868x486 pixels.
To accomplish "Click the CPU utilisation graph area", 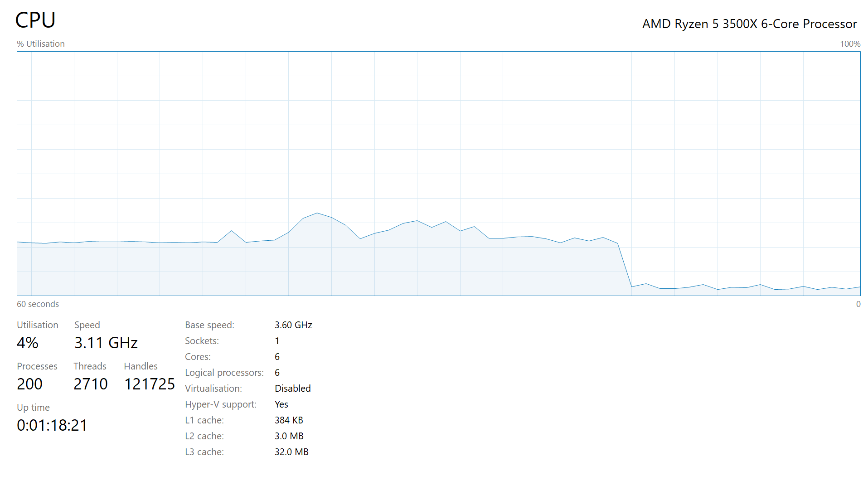I will pyautogui.click(x=438, y=174).
